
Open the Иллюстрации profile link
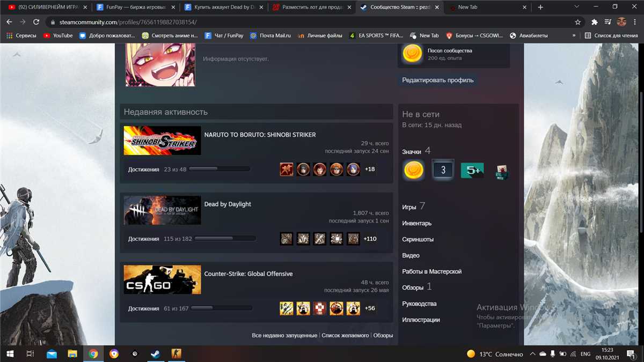coord(421,320)
